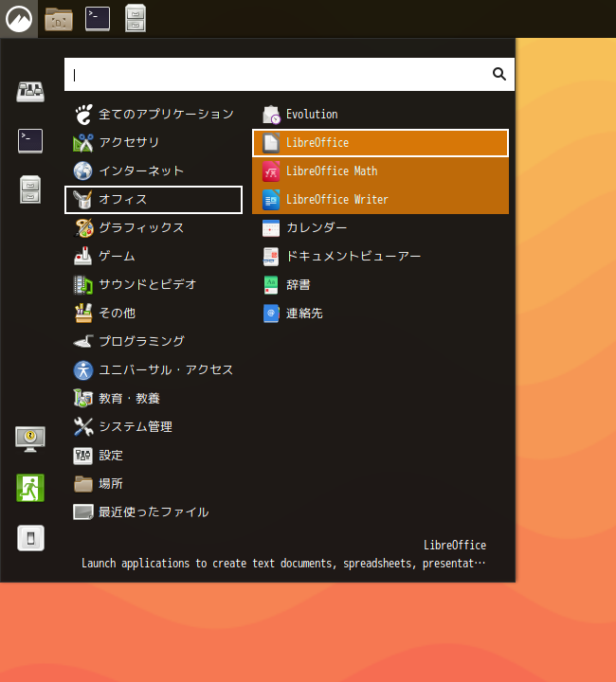Click the lock screen icon in the sidebar
Image resolution: width=616 pixels, height=682 pixels.
(30, 439)
